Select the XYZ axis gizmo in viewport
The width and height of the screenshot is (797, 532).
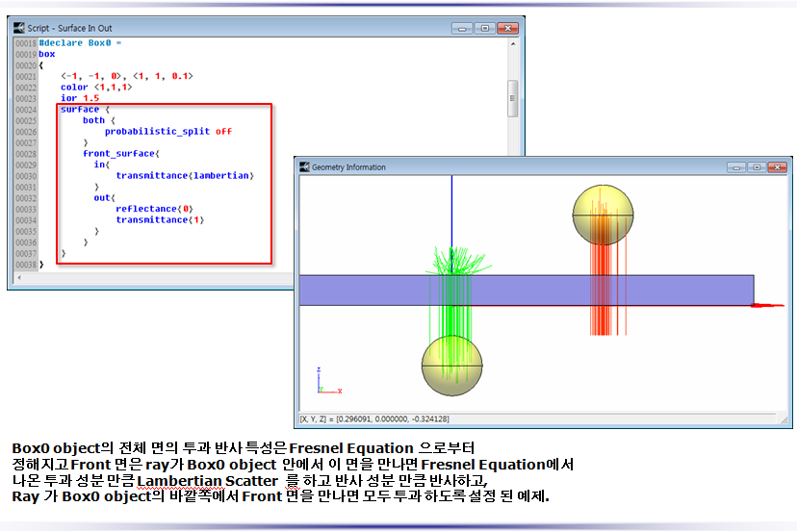point(324,382)
